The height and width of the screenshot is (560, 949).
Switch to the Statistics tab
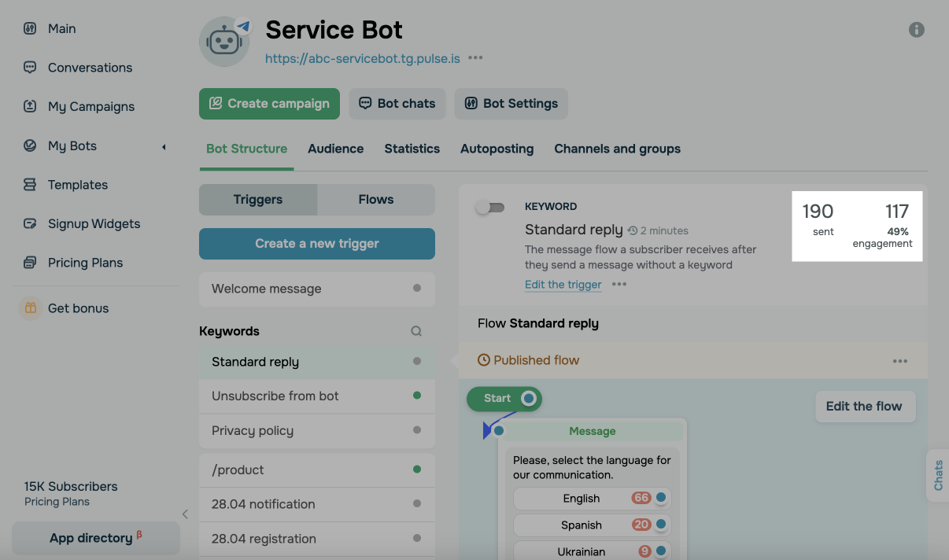click(x=412, y=149)
